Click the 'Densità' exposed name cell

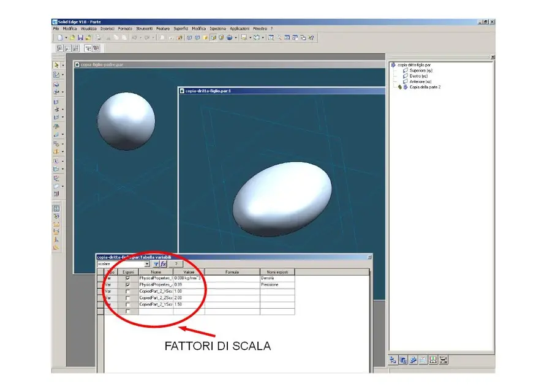pyautogui.click(x=277, y=279)
